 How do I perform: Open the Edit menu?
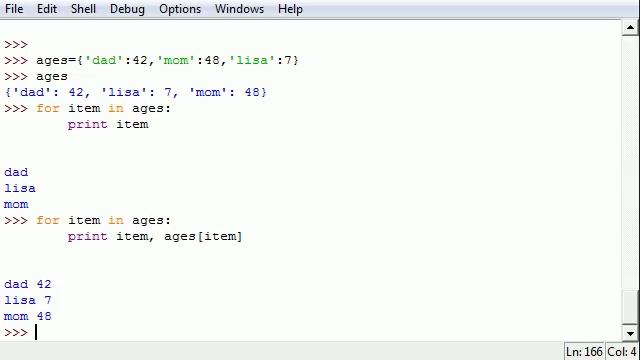click(x=47, y=9)
